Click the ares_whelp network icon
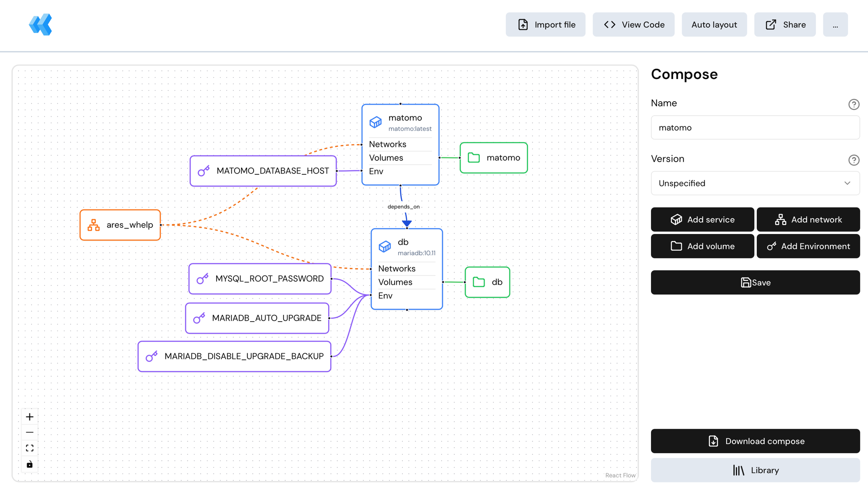Screen dimensions: 868x491 [x=94, y=225]
